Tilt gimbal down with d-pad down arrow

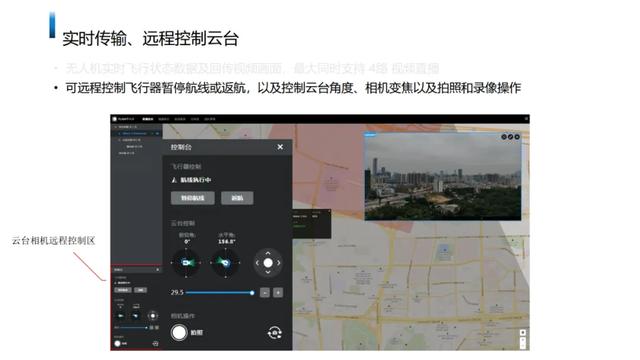tap(268, 272)
